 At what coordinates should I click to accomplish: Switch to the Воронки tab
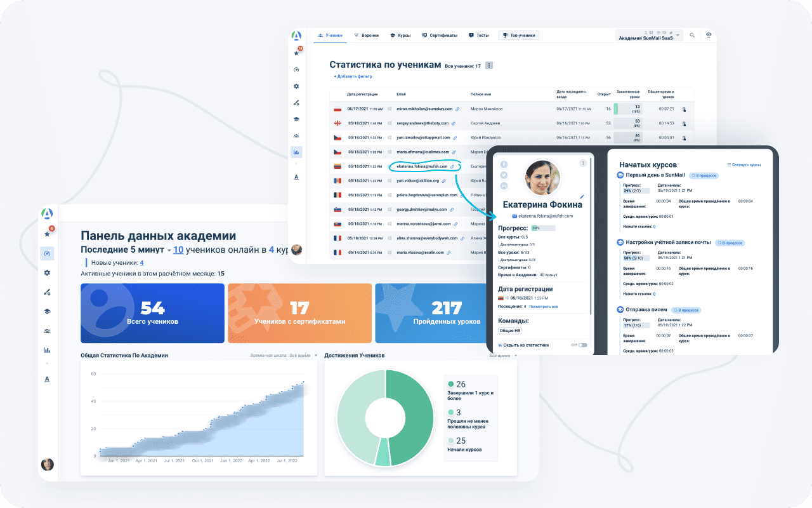click(366, 36)
